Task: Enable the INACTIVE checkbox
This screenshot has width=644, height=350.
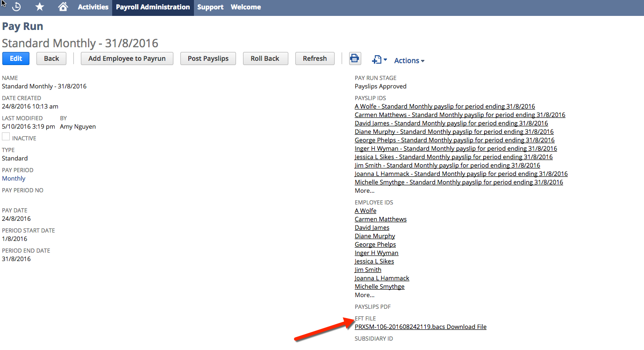Action: click(5, 136)
